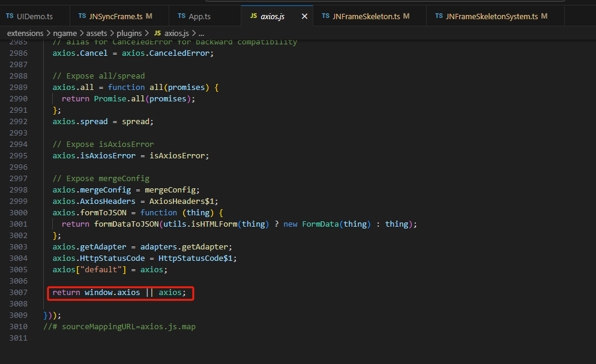Click 'axios["default"]' on line 3005

tap(89, 270)
